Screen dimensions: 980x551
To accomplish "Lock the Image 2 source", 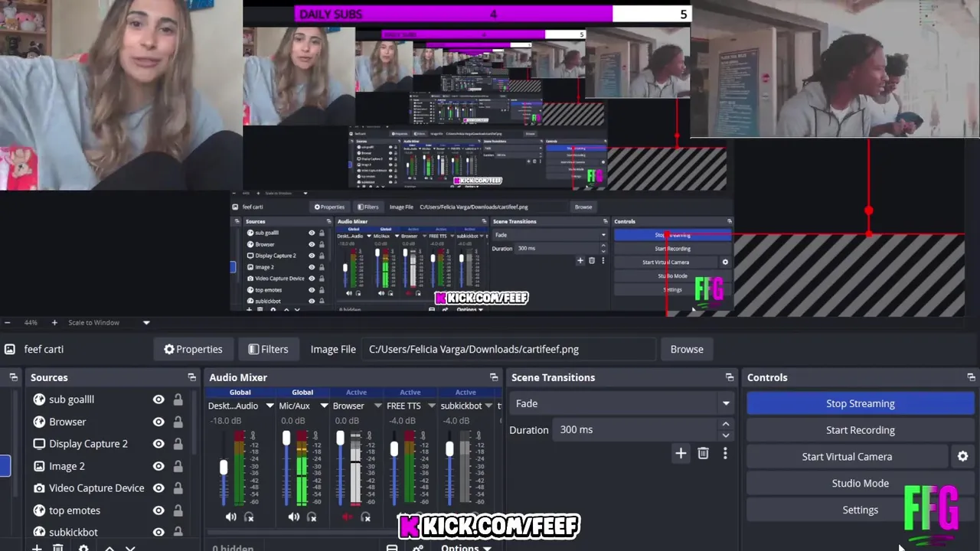I will pyautogui.click(x=178, y=466).
